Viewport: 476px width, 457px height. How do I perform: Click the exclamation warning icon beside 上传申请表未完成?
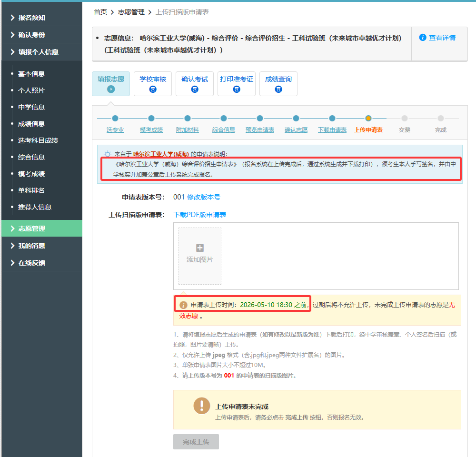201,406
